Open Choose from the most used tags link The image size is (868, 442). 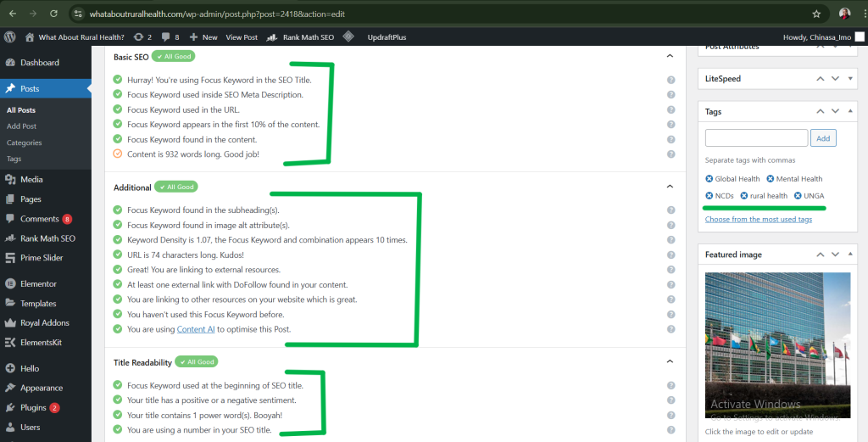point(759,219)
